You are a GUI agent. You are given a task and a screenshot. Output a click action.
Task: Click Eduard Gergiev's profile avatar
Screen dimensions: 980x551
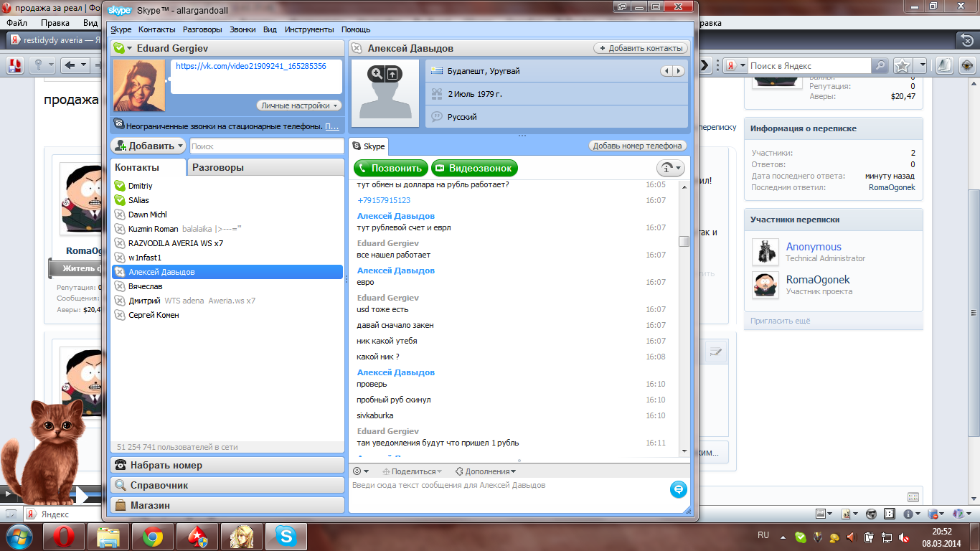[139, 85]
